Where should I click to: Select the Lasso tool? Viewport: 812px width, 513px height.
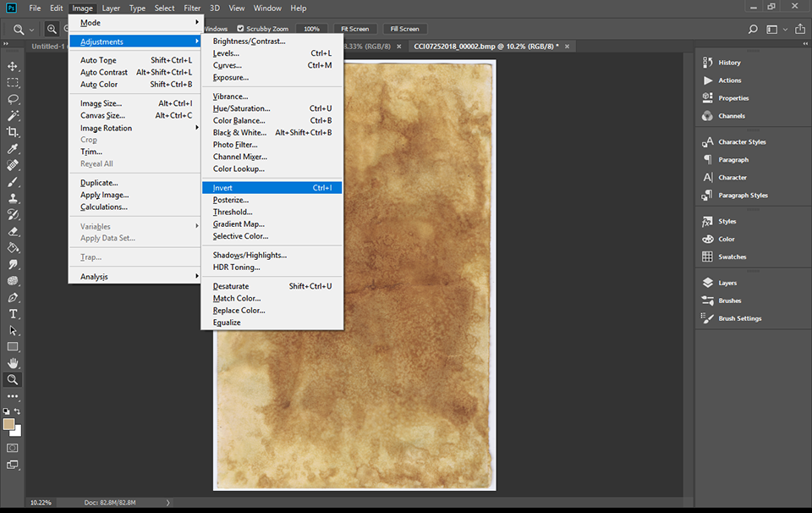click(x=13, y=99)
